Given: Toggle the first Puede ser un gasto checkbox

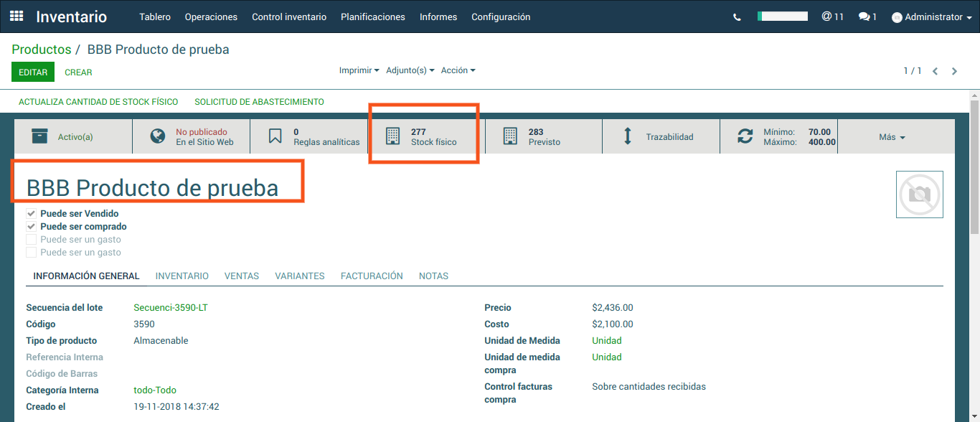Looking at the screenshot, I should coord(31,240).
